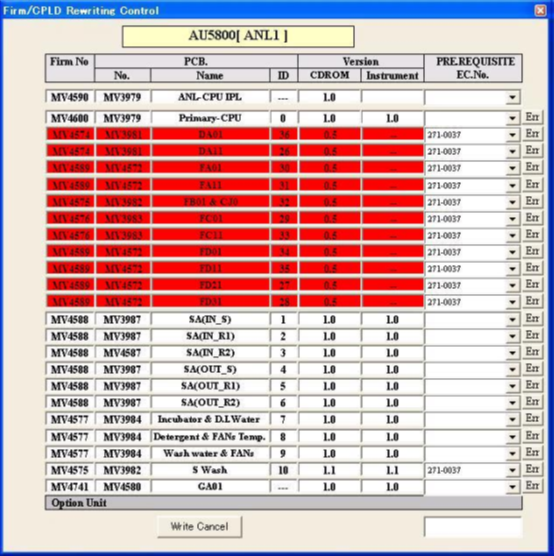
Task: Click Err button for the SA(IN_S) row
Action: tap(532, 318)
